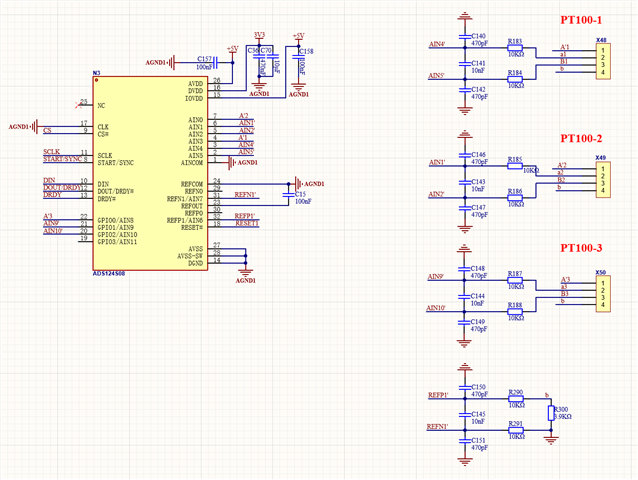Select connector X50 symbol
638x480 pixels.
tap(603, 294)
